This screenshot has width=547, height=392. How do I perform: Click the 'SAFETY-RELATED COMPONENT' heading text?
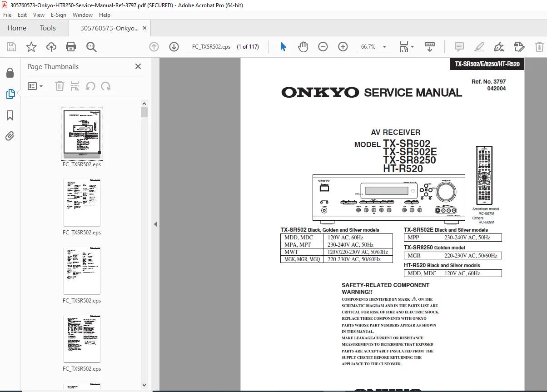[x=385, y=285]
